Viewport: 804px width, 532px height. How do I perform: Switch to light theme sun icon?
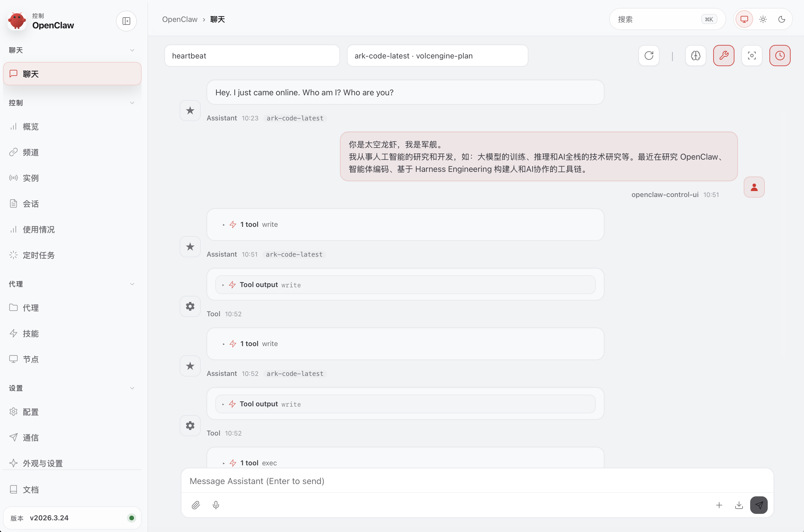pos(763,19)
